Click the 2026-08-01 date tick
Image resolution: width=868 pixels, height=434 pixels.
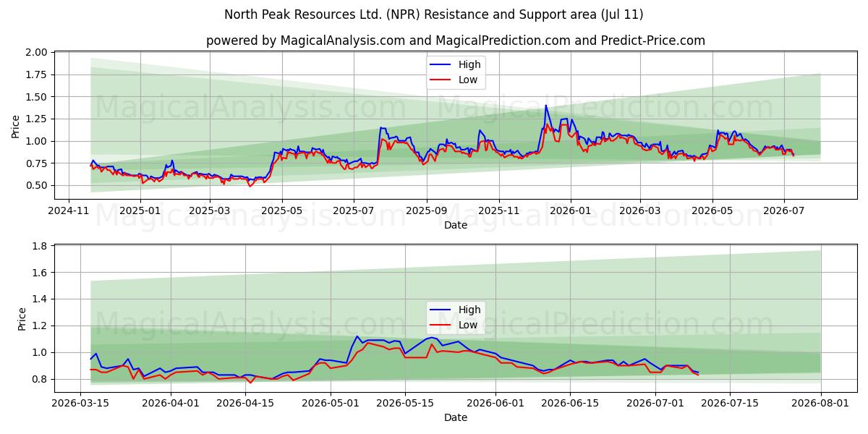pyautogui.click(x=820, y=403)
